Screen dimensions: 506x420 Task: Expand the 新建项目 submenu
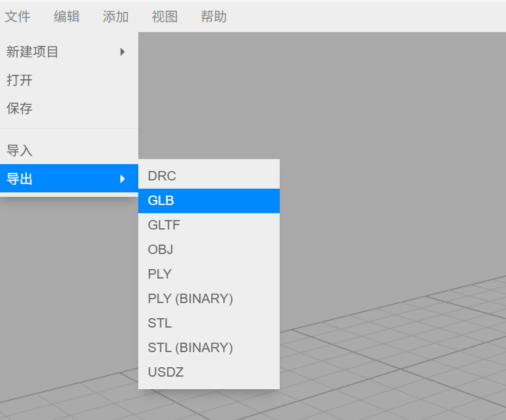click(x=33, y=52)
